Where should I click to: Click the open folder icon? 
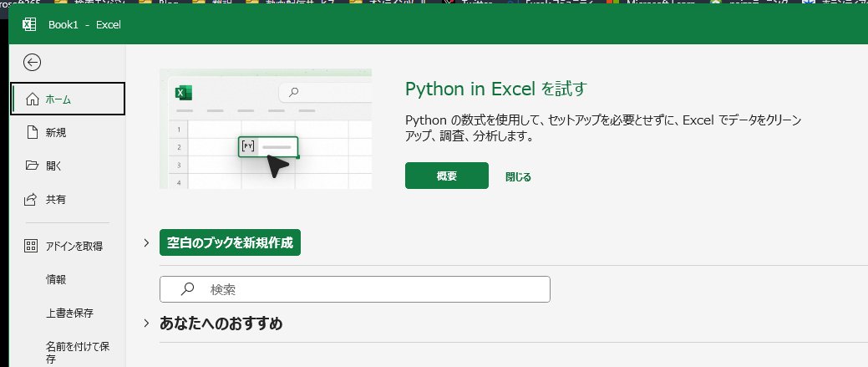[x=32, y=166]
